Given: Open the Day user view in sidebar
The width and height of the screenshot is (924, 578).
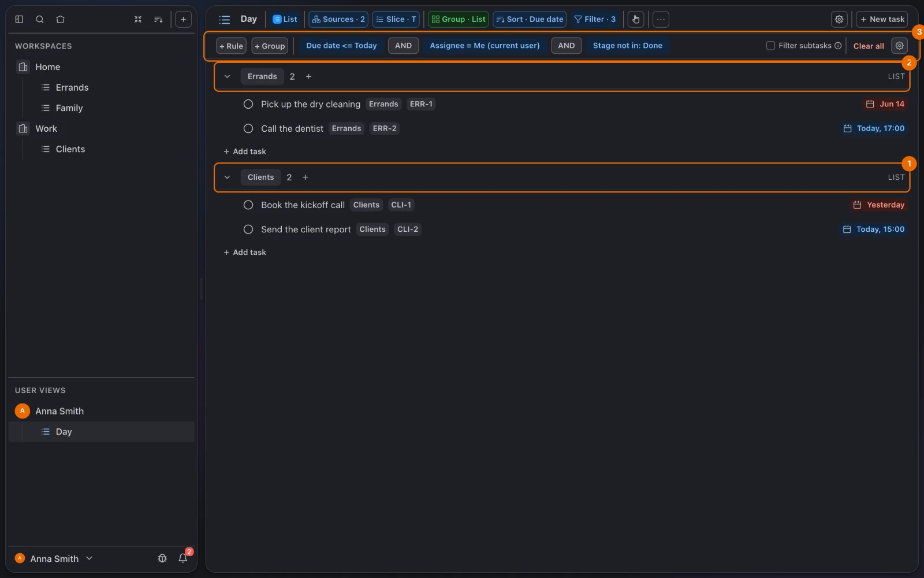Looking at the screenshot, I should click(x=101, y=432).
